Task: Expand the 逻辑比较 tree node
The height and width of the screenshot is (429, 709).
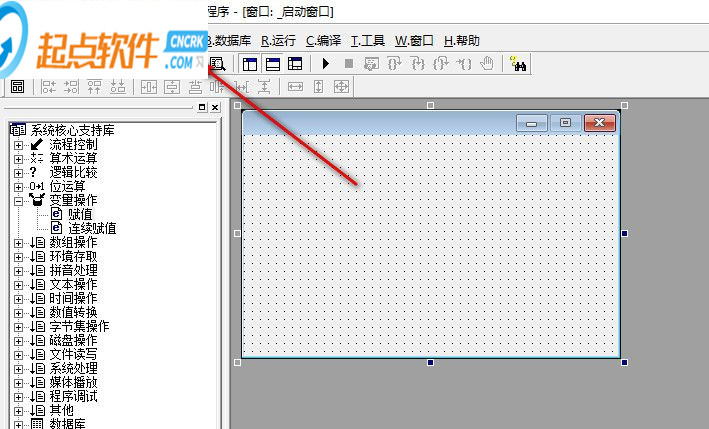Action: (x=18, y=173)
